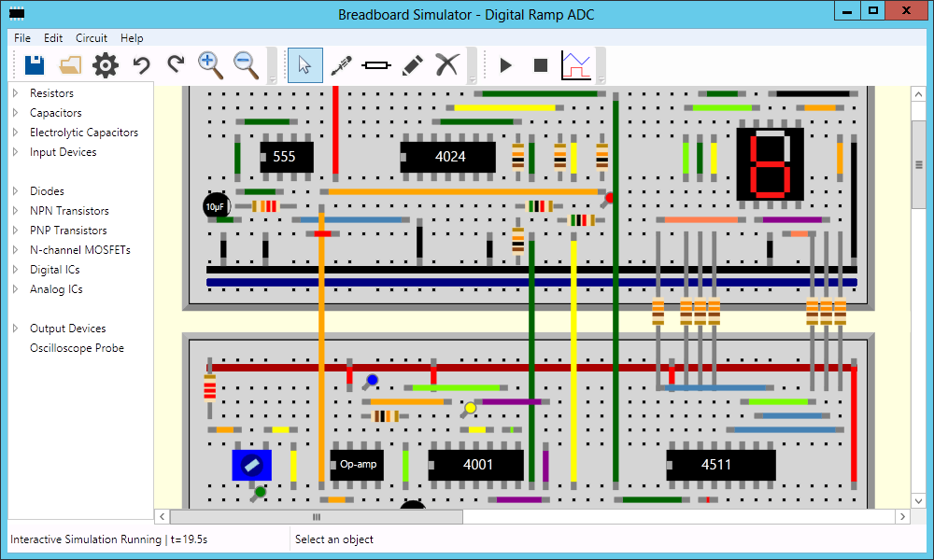Image resolution: width=934 pixels, height=560 pixels.
Task: Expand the Digital ICs category
Action: pyautogui.click(x=15, y=270)
